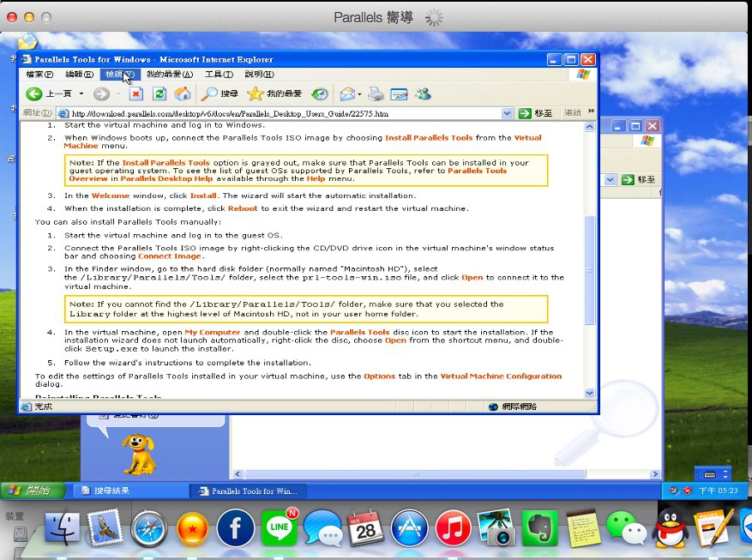
Task: Open the address dropdown in the background window
Action: (610, 180)
